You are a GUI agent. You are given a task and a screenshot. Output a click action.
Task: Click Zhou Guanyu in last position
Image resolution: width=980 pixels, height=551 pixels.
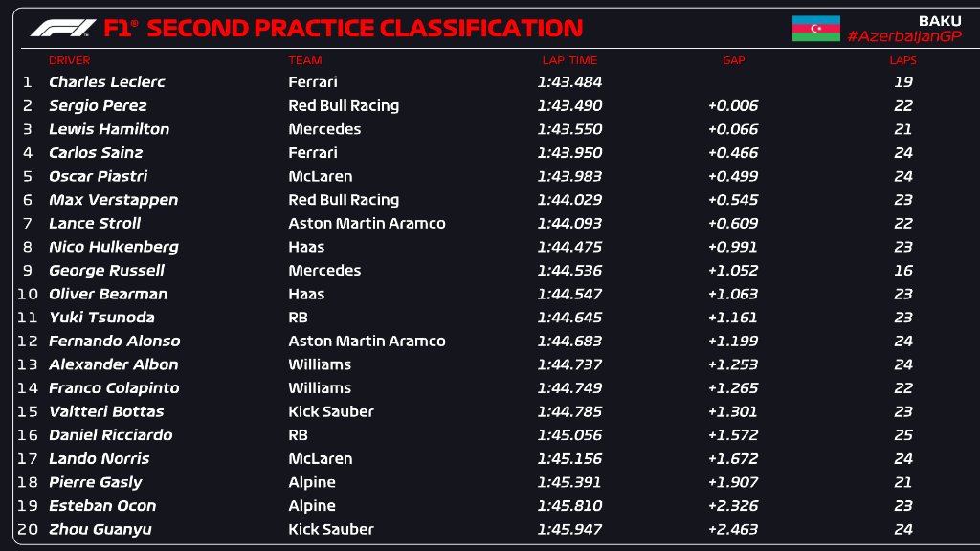(100, 529)
